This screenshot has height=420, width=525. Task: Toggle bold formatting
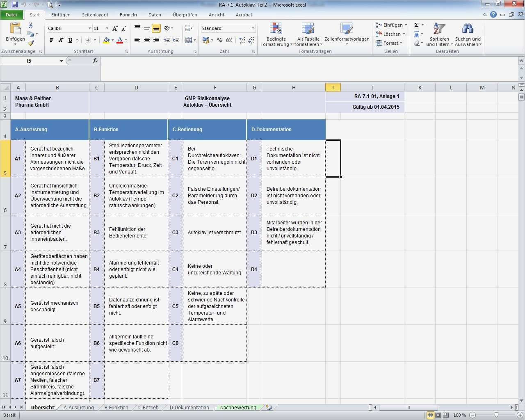click(x=51, y=40)
